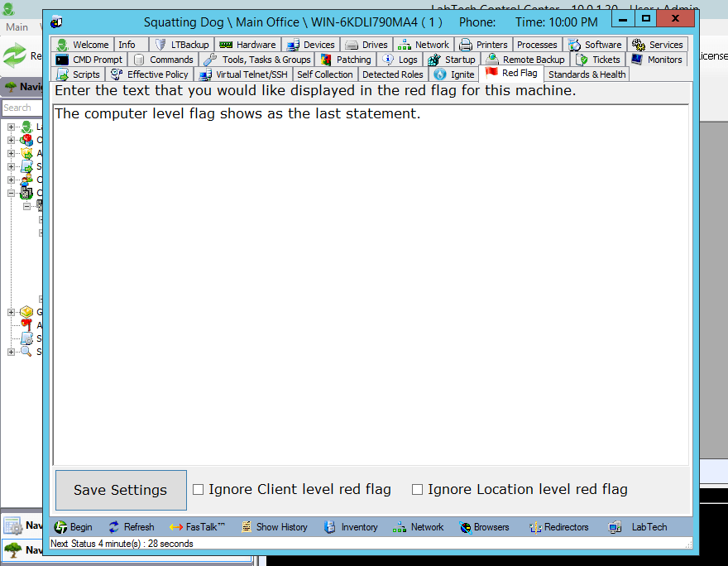
Task: Check Ignore Location level red flag
Action: [418, 489]
